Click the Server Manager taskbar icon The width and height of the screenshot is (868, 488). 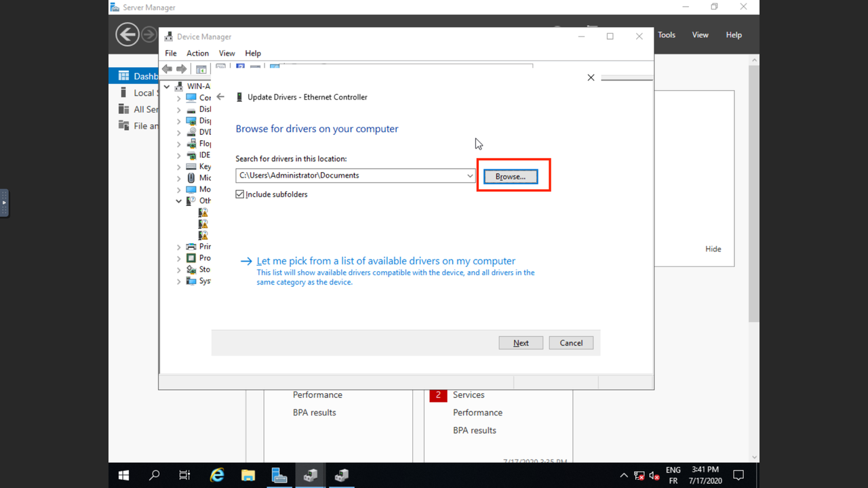279,475
